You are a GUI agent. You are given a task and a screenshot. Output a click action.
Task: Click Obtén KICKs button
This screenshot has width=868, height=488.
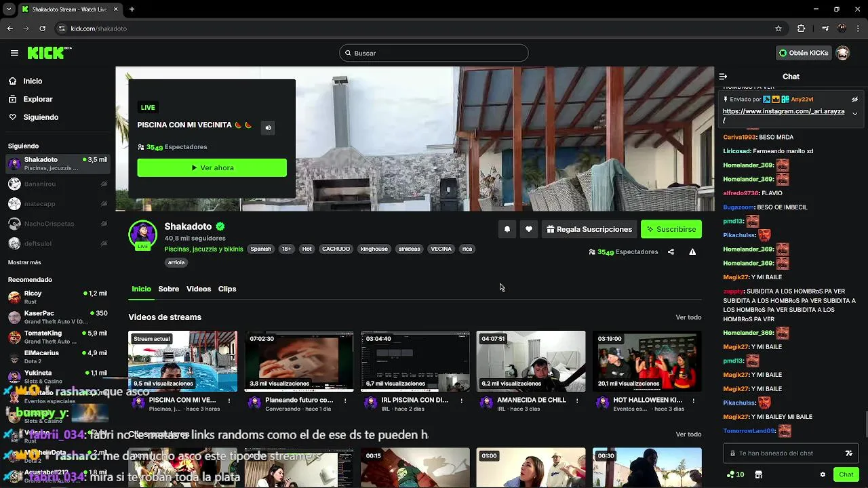[x=804, y=53]
